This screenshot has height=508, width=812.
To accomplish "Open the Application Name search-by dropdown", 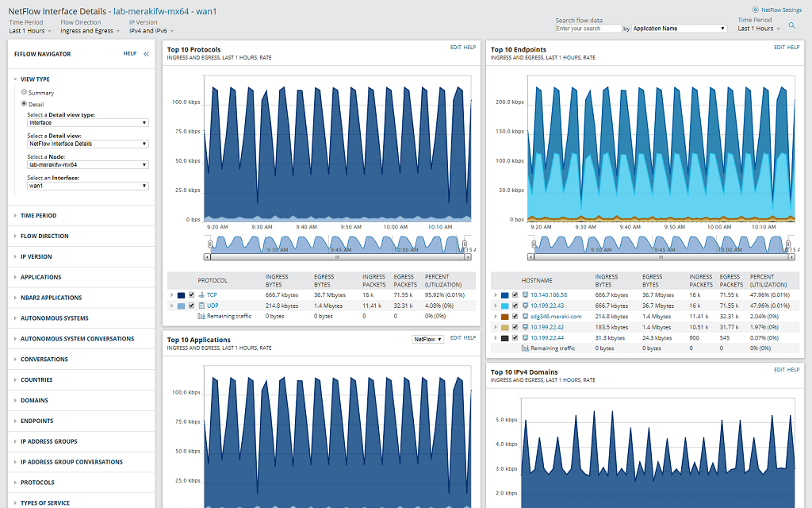I will (x=680, y=29).
